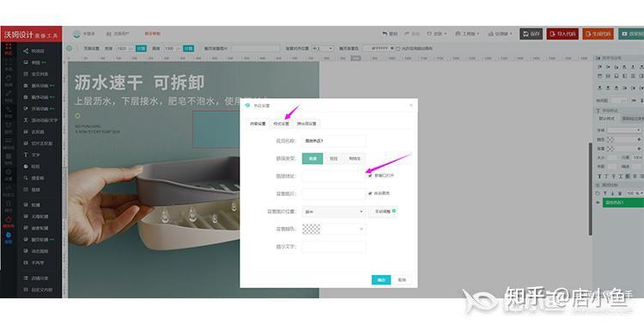Click the 链接地址 link address input
Screen dimensions: 644x325
[x=333, y=176]
